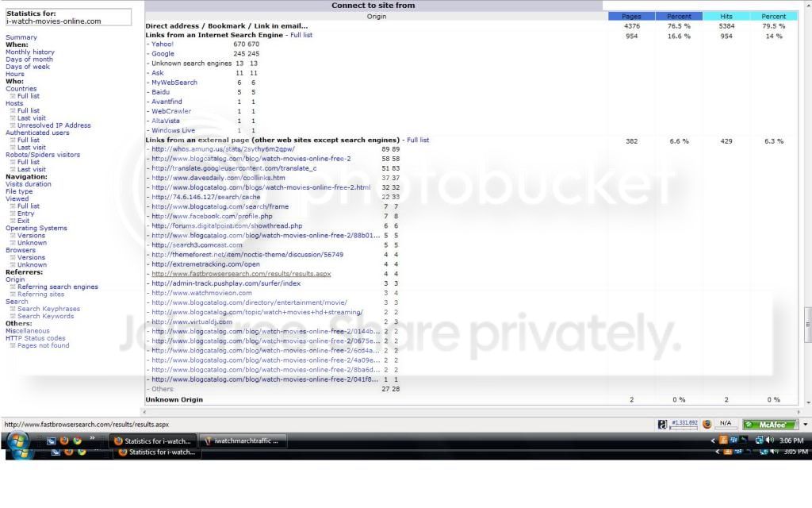Click the Alexa rank indicator in status bar
The image size is (812, 508).
(684, 424)
